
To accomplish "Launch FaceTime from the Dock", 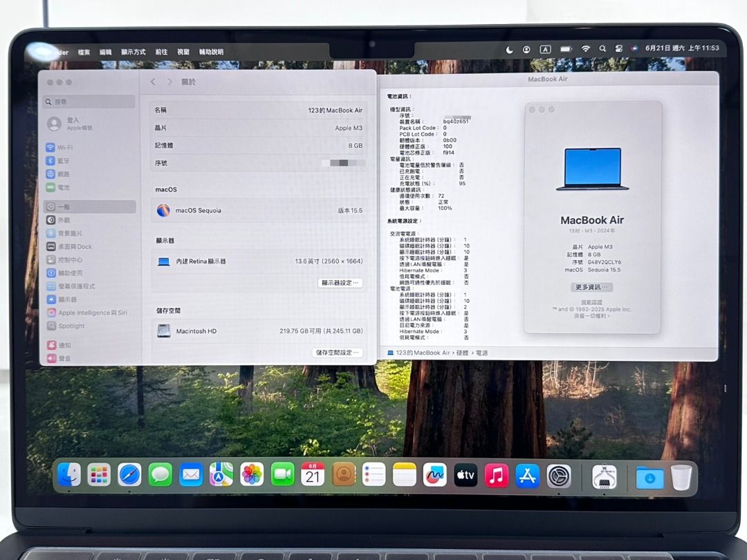I will pos(282,475).
